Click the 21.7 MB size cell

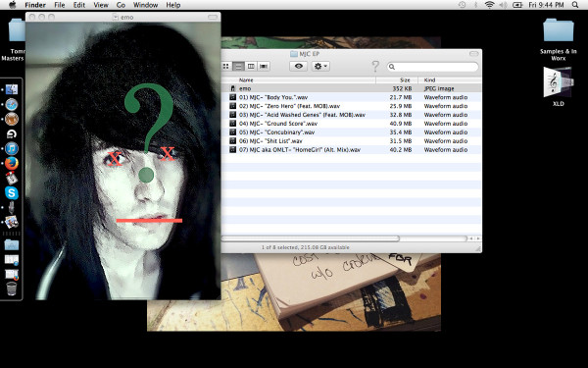(x=401, y=97)
